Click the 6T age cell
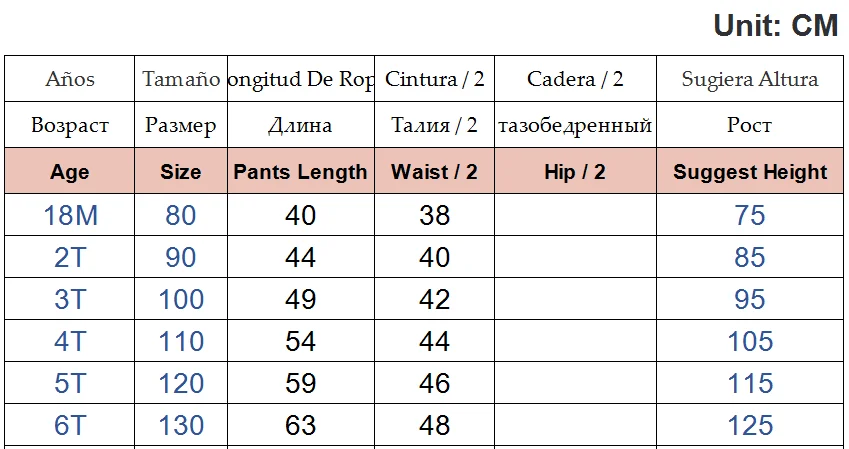The width and height of the screenshot is (849, 449). click(x=70, y=425)
